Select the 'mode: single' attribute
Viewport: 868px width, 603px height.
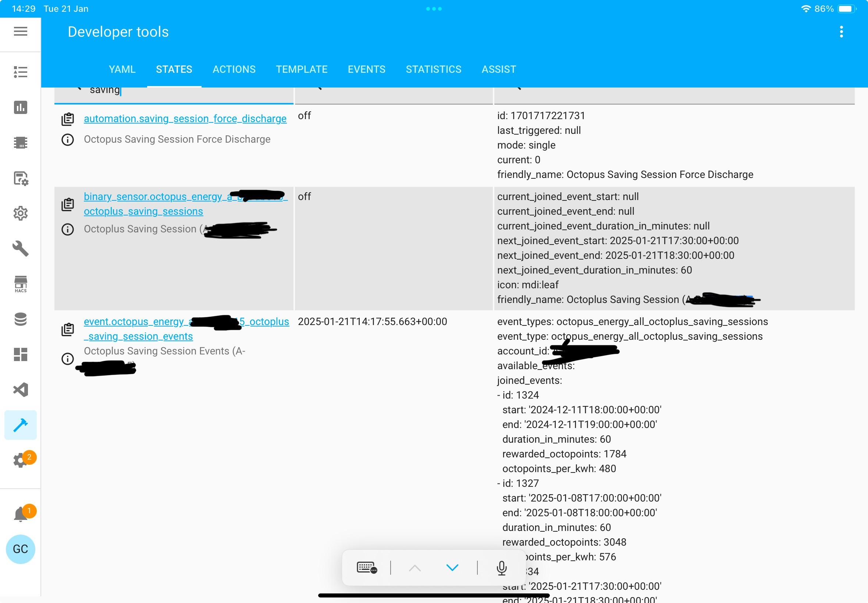(x=526, y=145)
